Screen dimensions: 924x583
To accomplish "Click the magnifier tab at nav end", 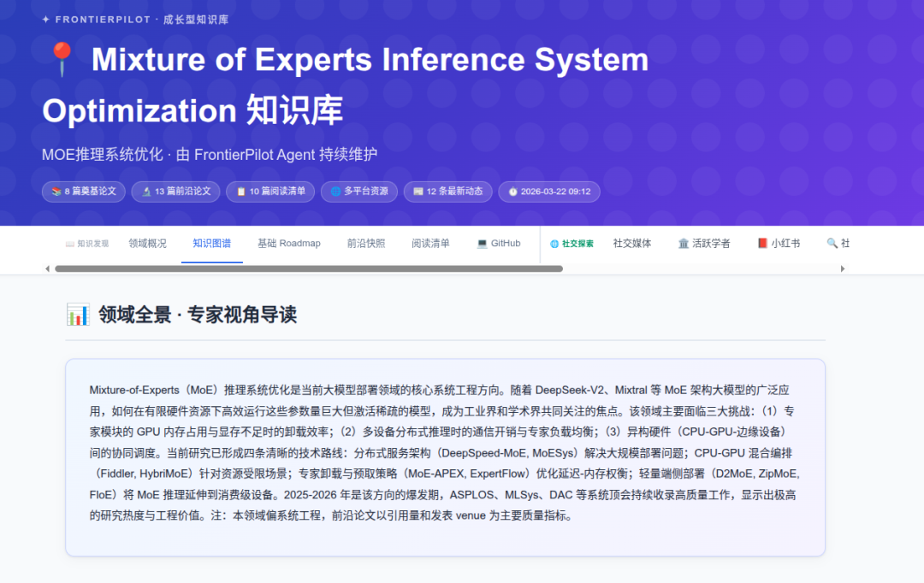I will point(838,244).
